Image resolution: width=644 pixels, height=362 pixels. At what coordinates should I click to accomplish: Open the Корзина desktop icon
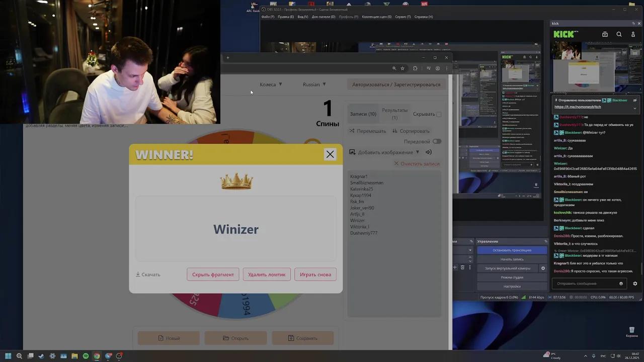pyautogui.click(x=632, y=332)
